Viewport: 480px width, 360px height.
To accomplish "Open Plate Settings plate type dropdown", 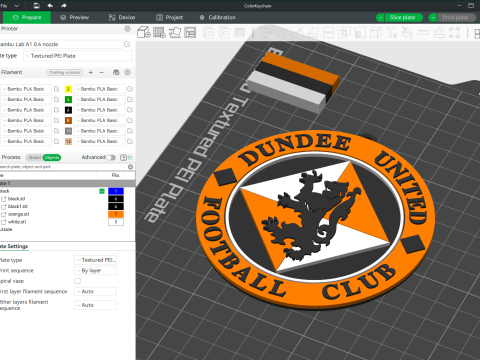I will coord(96,260).
